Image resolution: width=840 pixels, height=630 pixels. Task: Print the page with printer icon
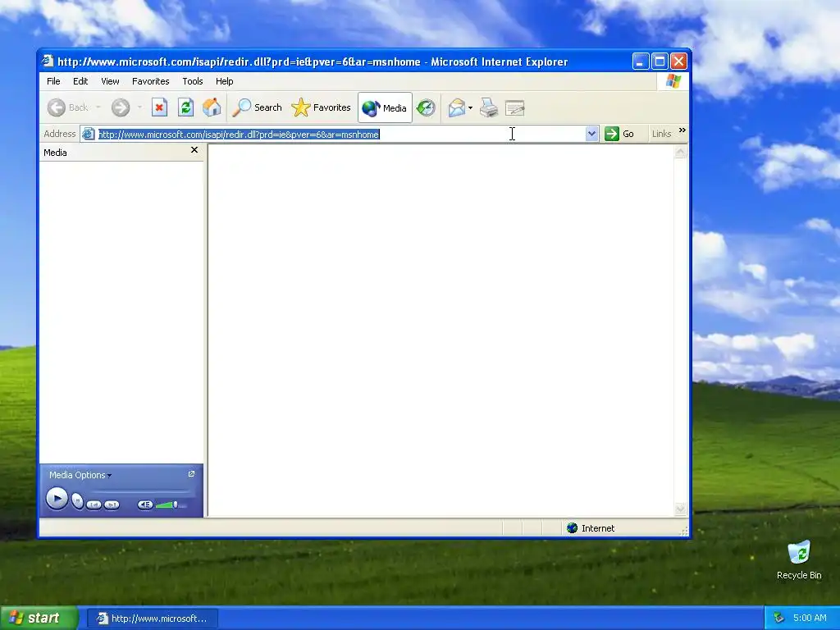[489, 107]
